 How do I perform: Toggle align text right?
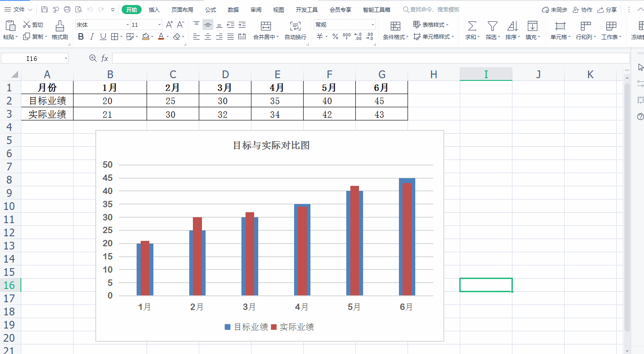click(x=219, y=36)
